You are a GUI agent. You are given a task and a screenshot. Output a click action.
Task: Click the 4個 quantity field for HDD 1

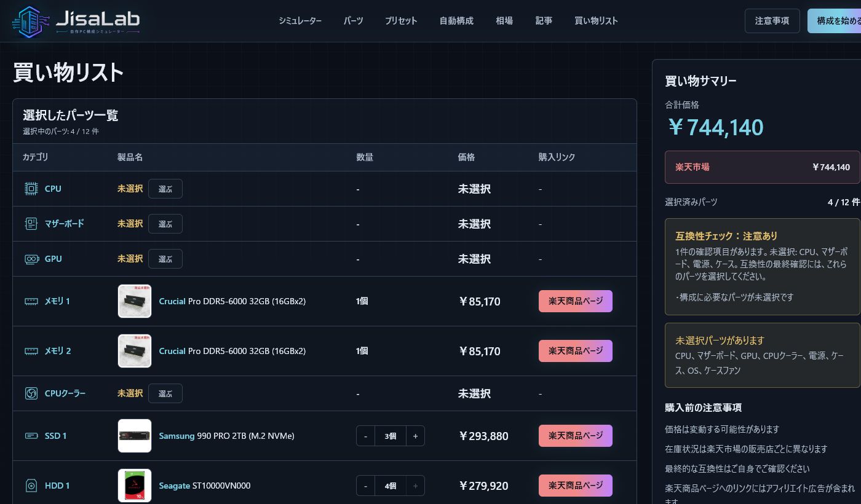[x=391, y=486]
